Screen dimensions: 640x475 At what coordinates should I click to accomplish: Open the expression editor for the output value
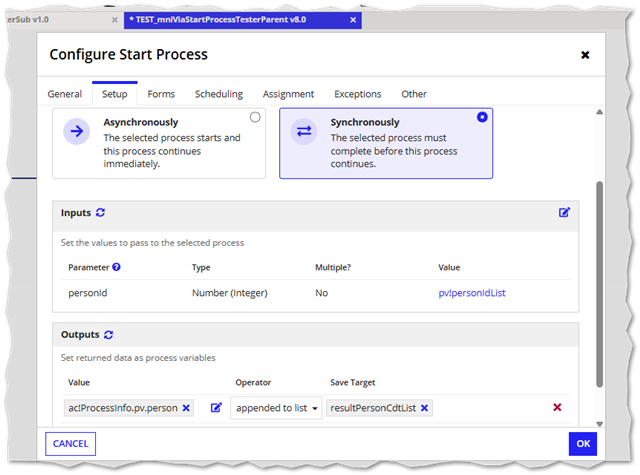pos(216,408)
